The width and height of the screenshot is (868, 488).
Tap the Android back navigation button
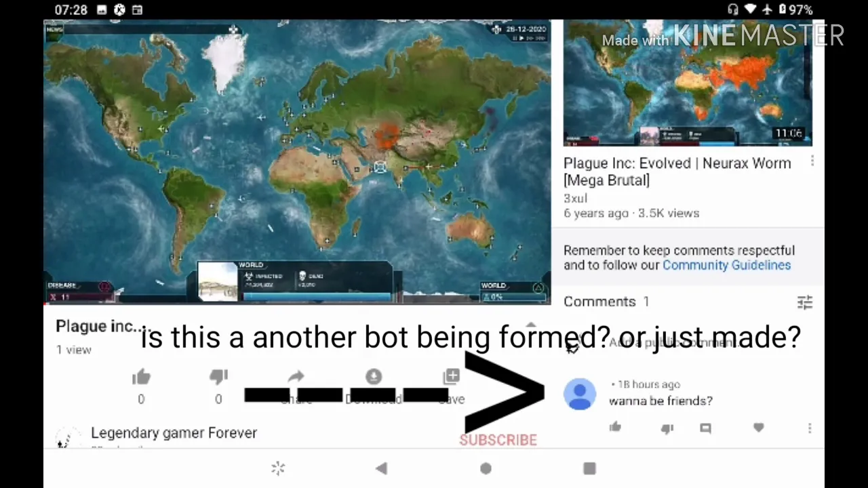click(381, 468)
